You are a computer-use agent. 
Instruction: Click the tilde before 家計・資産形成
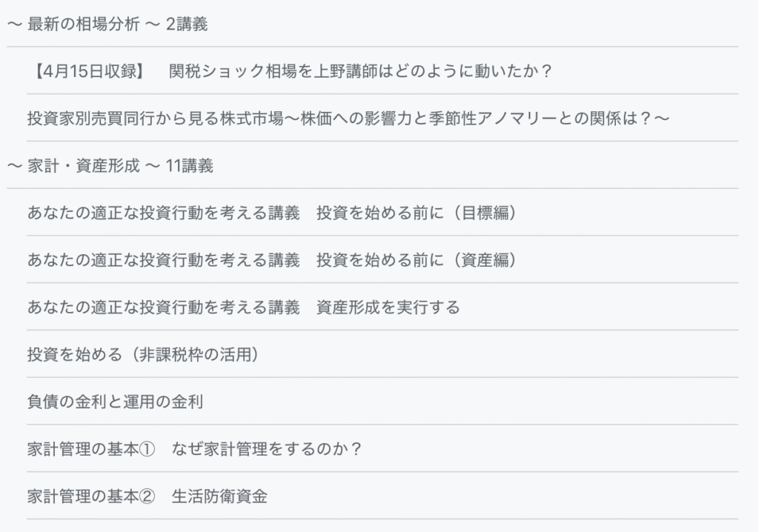click(15, 166)
